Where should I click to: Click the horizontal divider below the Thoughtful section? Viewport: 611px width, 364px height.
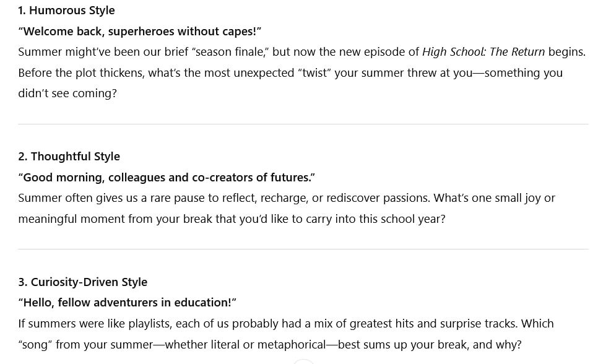point(303,249)
